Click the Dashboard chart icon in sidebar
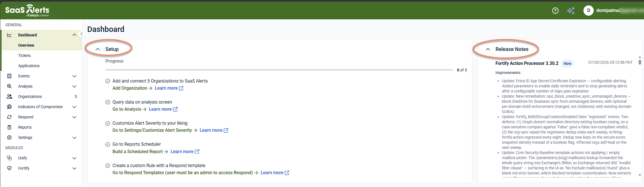The image size is (644, 187). point(9,35)
